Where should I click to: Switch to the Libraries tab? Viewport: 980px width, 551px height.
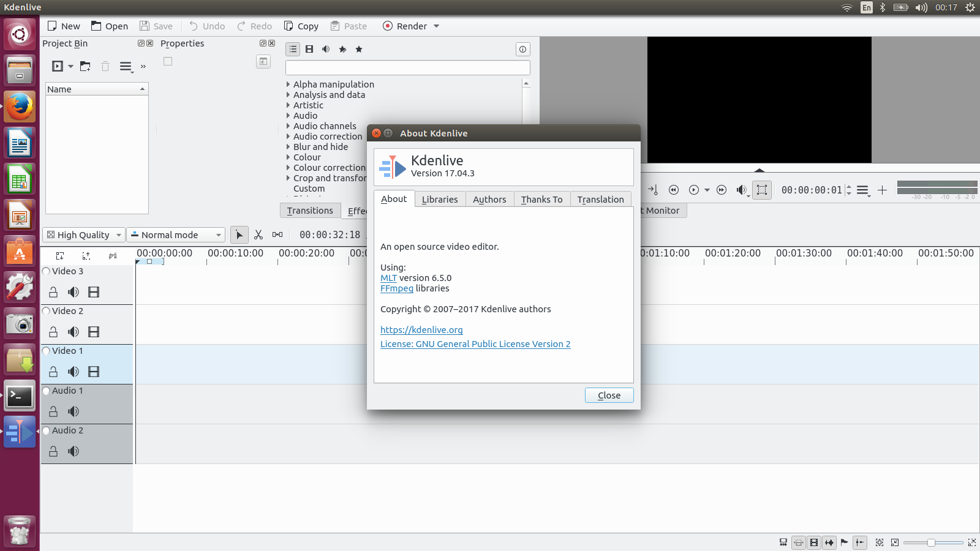440,200
